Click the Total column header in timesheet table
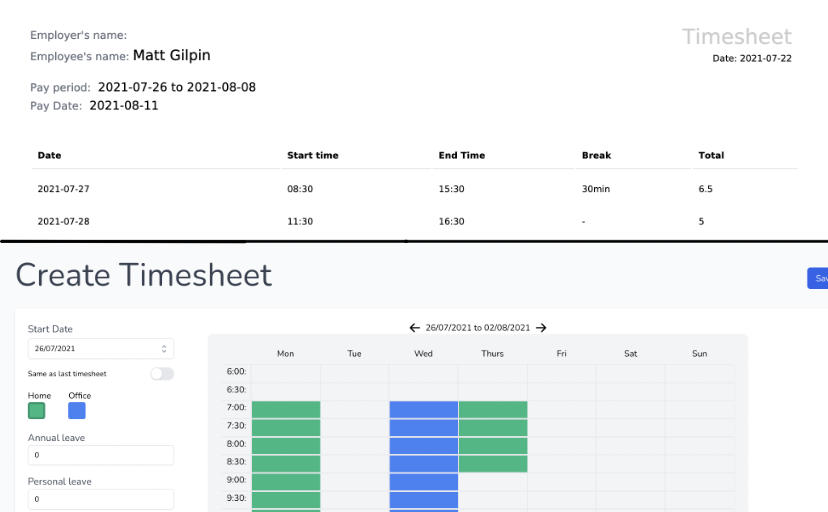 pos(711,156)
